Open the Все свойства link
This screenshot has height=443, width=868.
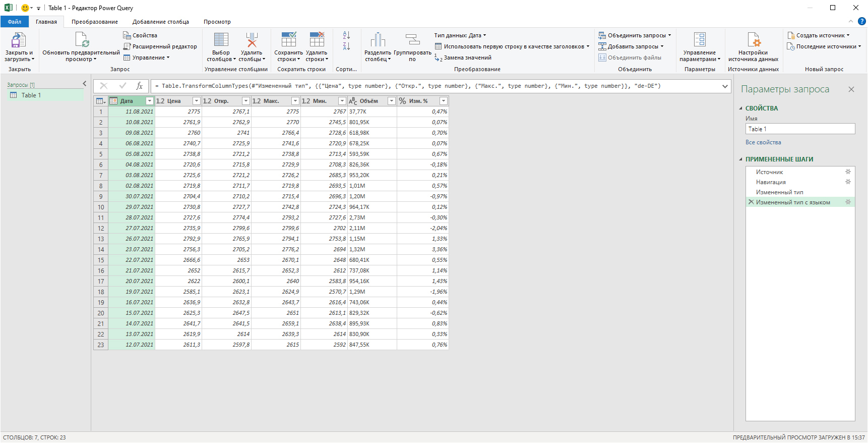[x=763, y=142]
